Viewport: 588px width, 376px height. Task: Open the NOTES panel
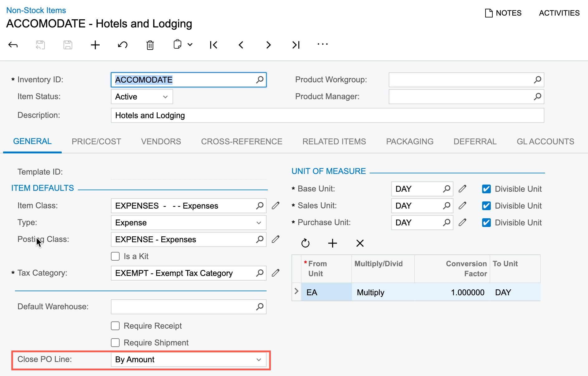point(503,13)
